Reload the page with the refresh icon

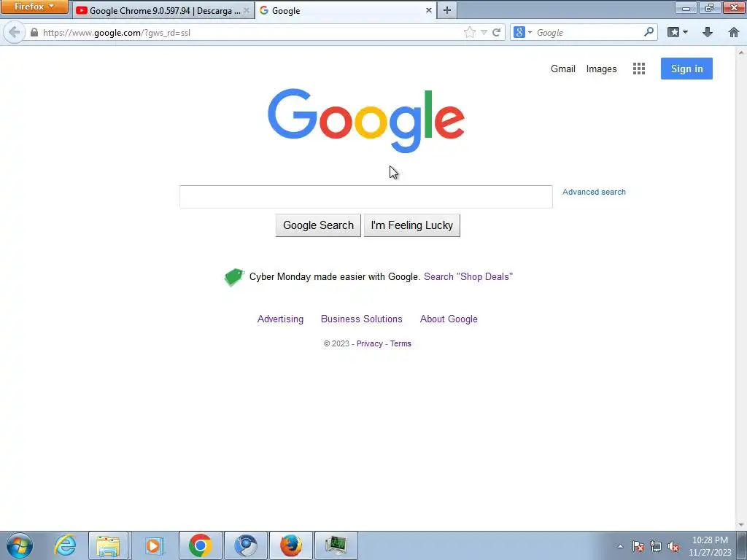pos(496,32)
